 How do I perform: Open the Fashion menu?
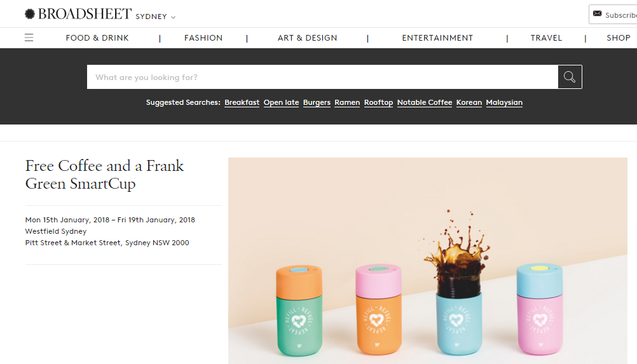[x=203, y=37]
